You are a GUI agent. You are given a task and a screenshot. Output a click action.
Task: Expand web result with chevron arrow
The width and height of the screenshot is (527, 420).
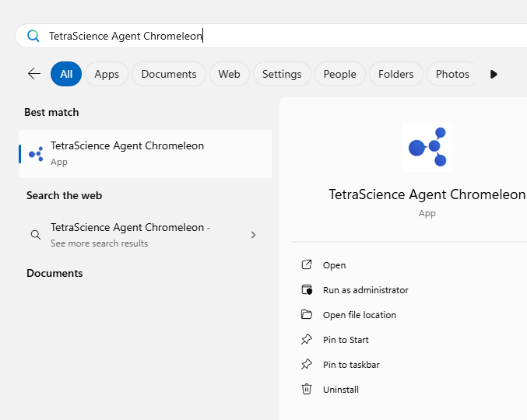[x=254, y=235]
